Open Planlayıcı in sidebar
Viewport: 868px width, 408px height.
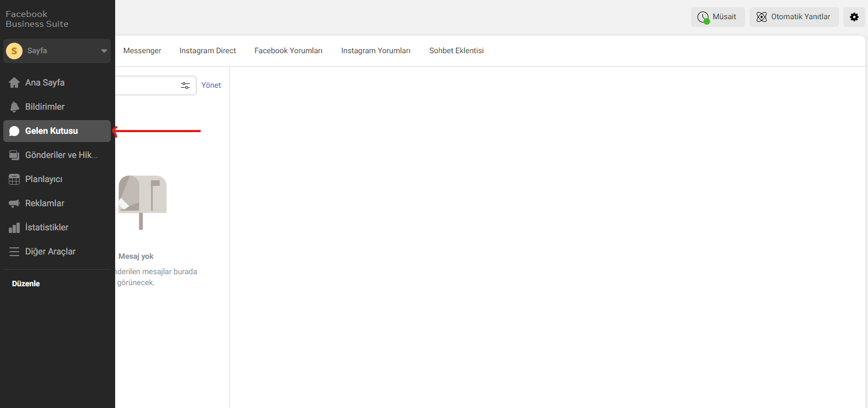57,179
